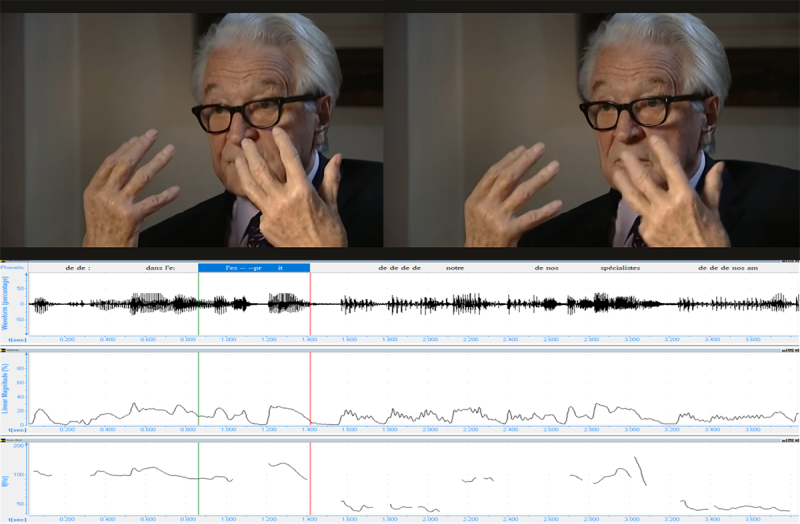Click the "notre" phonetic label
This screenshot has height=524, width=800.
(455, 268)
